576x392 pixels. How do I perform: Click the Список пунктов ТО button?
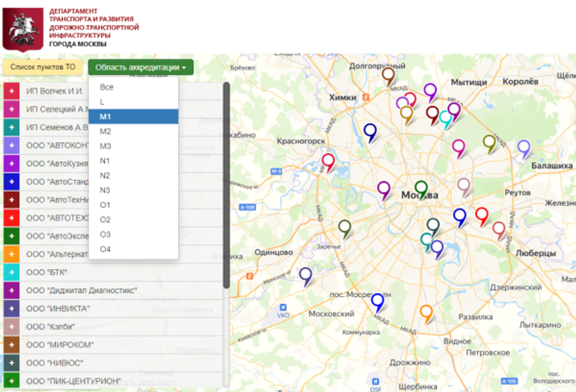[x=43, y=67]
